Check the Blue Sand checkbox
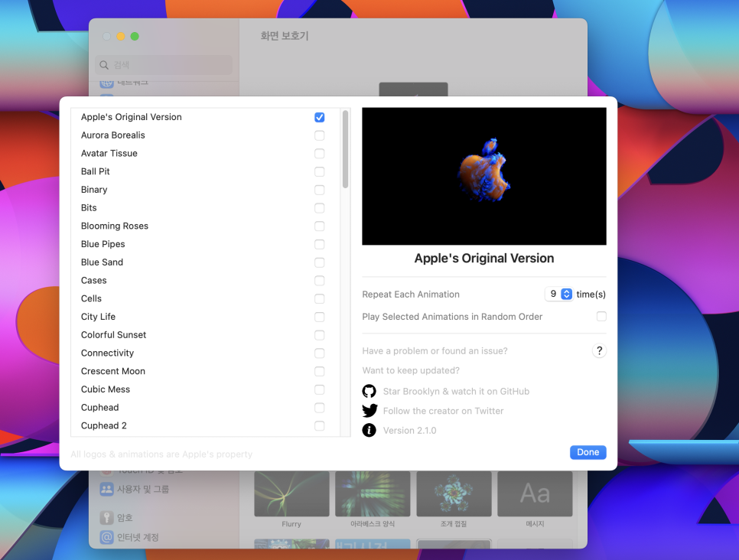 point(320,262)
